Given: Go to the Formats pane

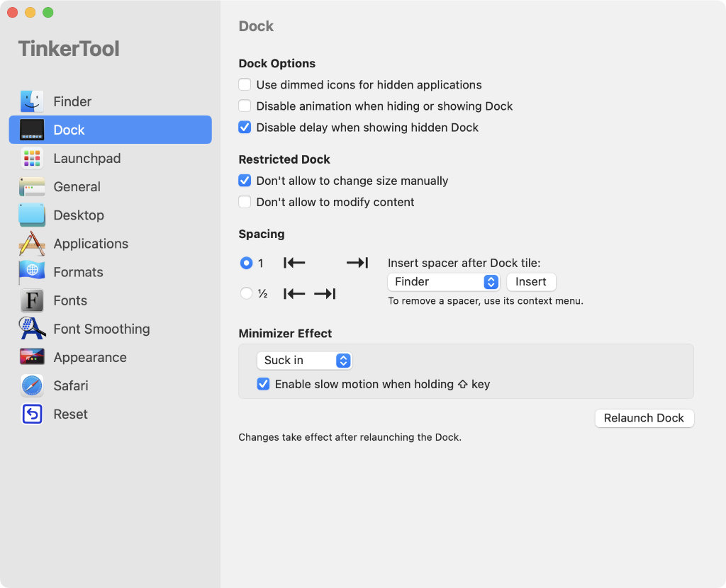Looking at the screenshot, I should pos(78,272).
